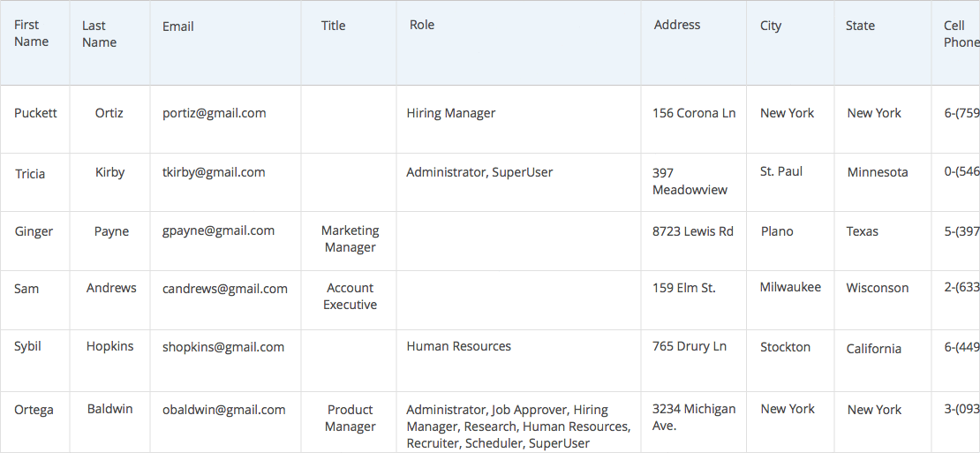
Task: Sort by the Address column header
Action: (677, 26)
